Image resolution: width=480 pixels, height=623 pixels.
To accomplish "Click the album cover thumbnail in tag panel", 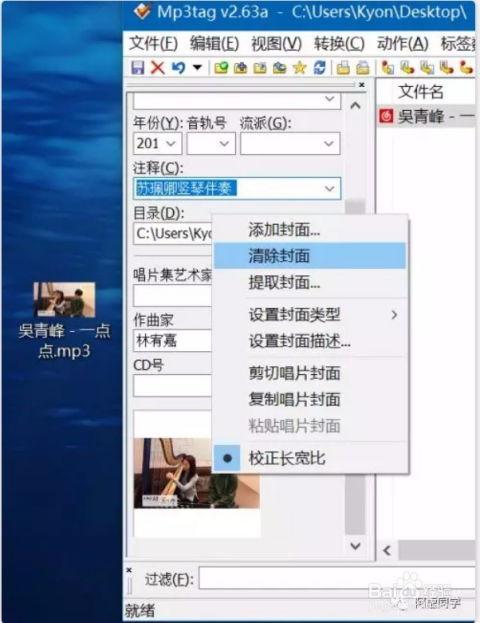I will click(x=196, y=473).
